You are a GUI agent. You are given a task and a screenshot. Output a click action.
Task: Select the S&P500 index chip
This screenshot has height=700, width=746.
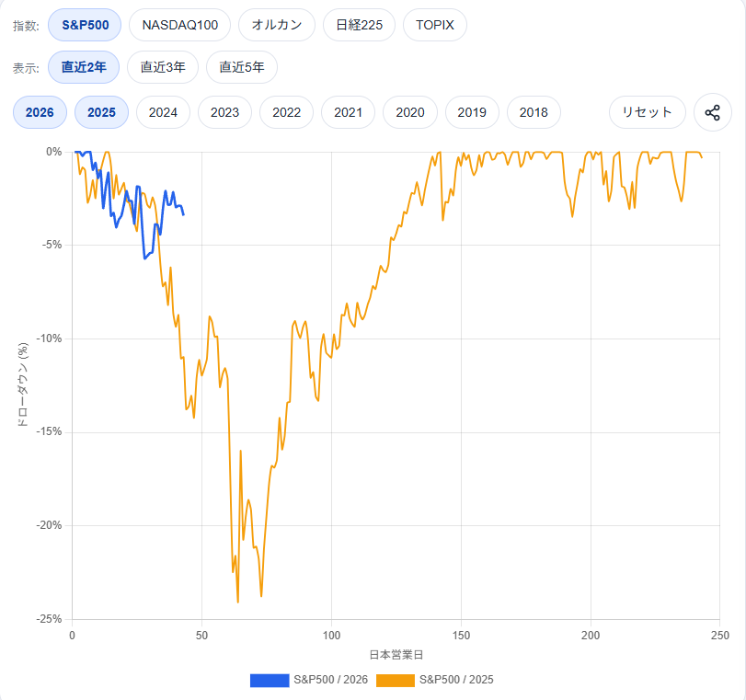coord(85,25)
